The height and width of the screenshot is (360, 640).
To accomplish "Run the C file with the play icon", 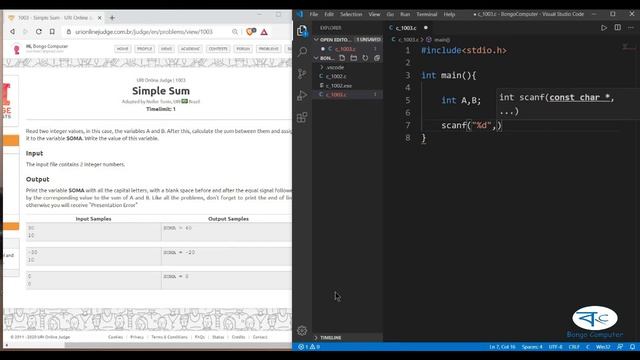I will click(604, 28).
